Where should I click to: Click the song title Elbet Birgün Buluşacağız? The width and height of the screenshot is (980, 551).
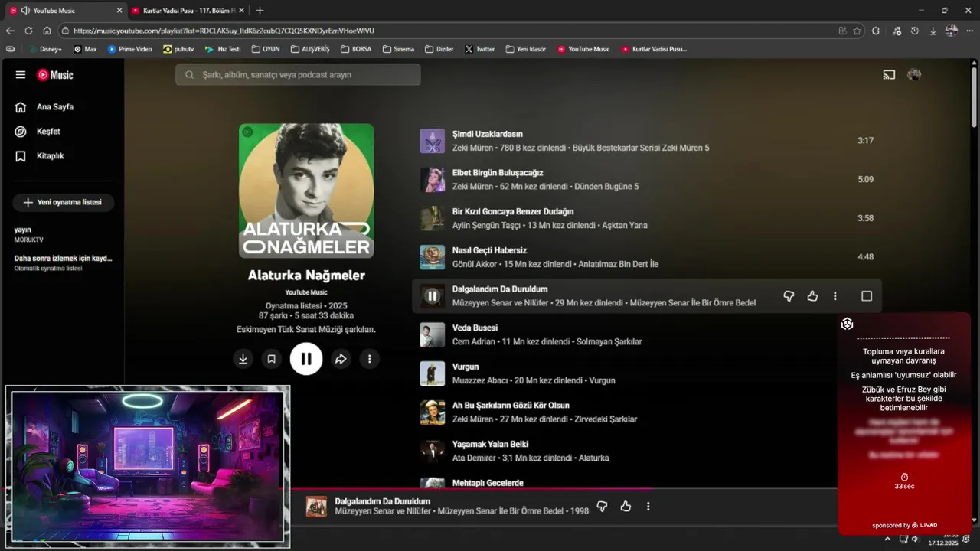point(498,173)
